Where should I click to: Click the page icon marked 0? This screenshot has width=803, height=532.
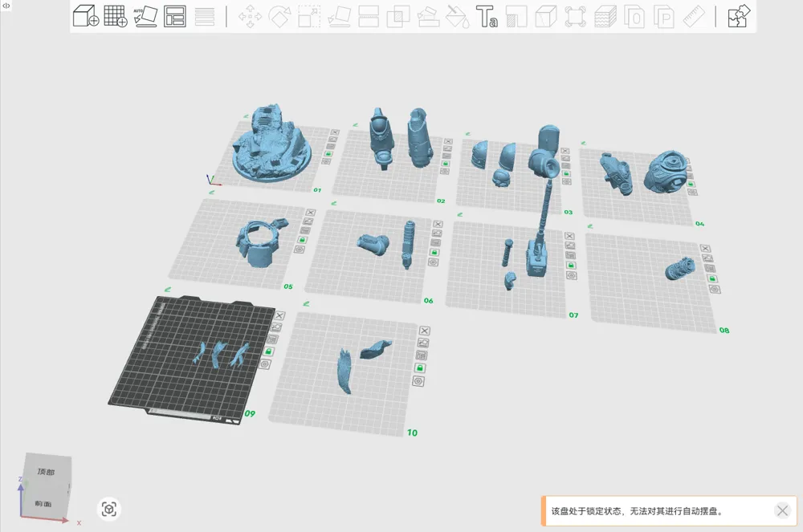[x=634, y=16]
